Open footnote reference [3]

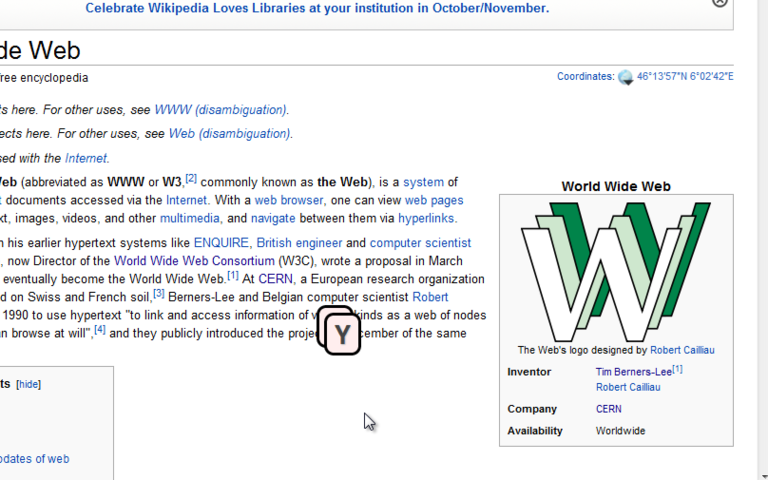(159, 294)
